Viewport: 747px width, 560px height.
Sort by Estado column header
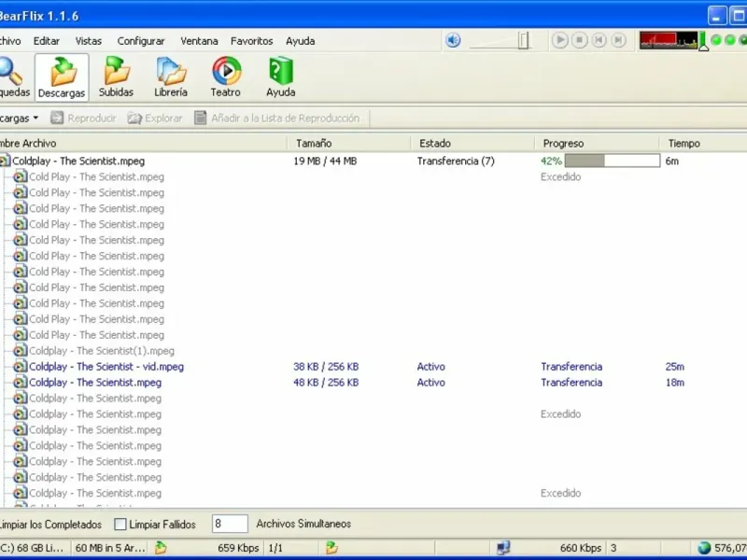473,144
